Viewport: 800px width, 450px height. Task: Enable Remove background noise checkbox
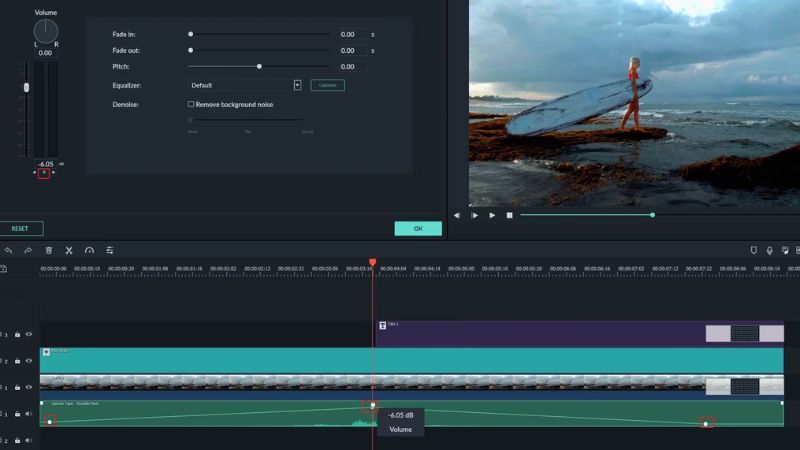[191, 104]
